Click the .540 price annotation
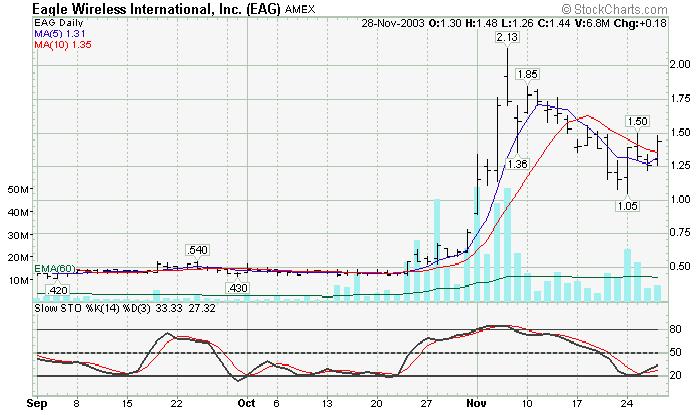The image size is (700, 415). 197,250
